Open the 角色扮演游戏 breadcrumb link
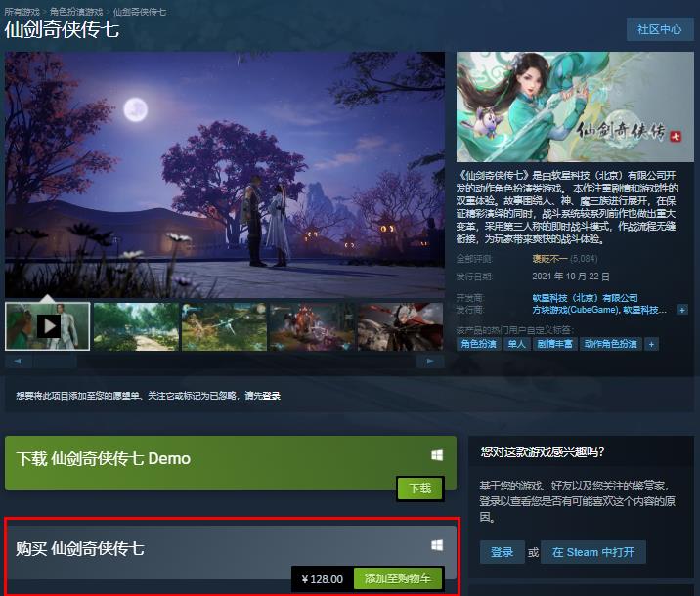This screenshot has width=700, height=596. (76, 12)
